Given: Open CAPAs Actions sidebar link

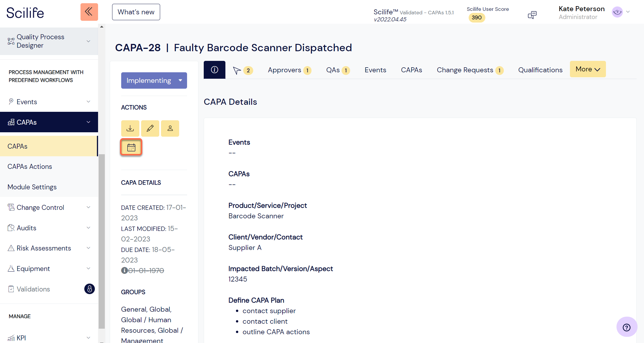Looking at the screenshot, I should click(x=30, y=167).
